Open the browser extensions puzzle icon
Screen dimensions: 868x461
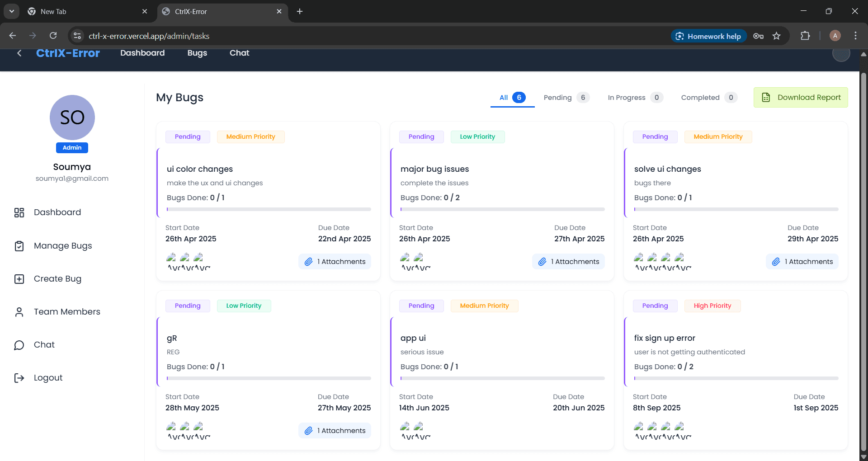tap(805, 36)
